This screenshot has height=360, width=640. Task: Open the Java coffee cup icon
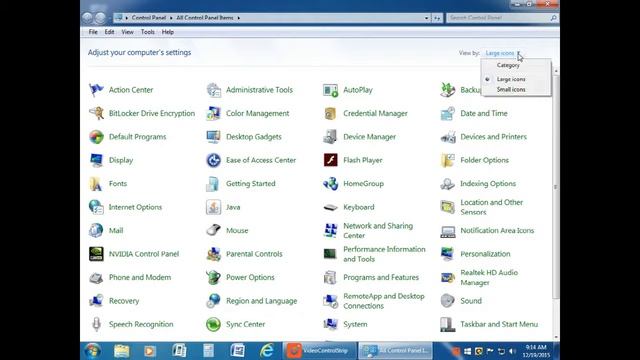tap(213, 207)
